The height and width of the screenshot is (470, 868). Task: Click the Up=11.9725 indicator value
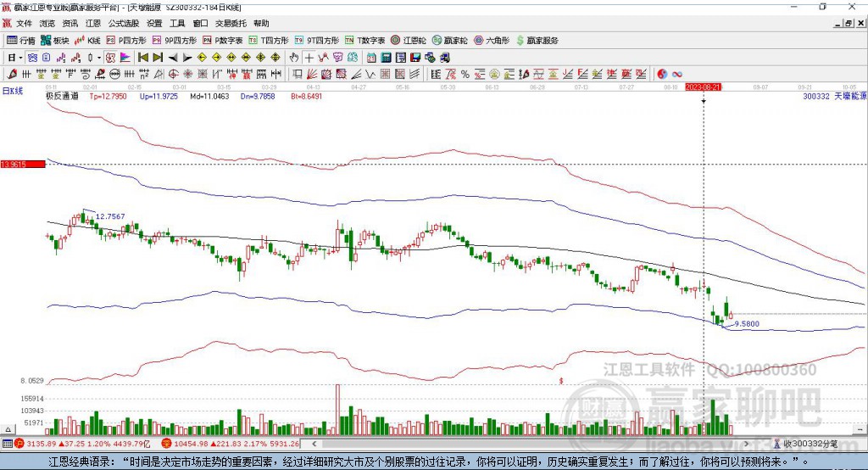tap(159, 96)
